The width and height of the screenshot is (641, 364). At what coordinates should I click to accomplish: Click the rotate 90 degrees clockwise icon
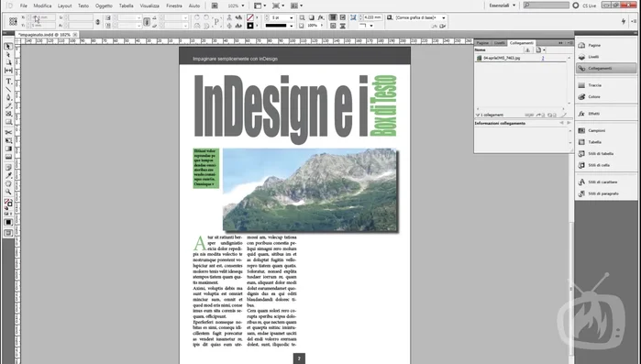[x=197, y=17]
